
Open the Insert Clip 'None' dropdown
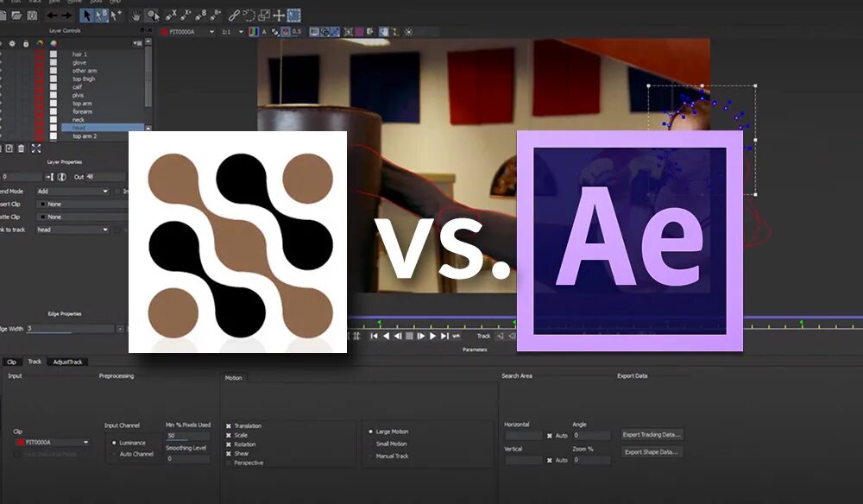point(83,205)
